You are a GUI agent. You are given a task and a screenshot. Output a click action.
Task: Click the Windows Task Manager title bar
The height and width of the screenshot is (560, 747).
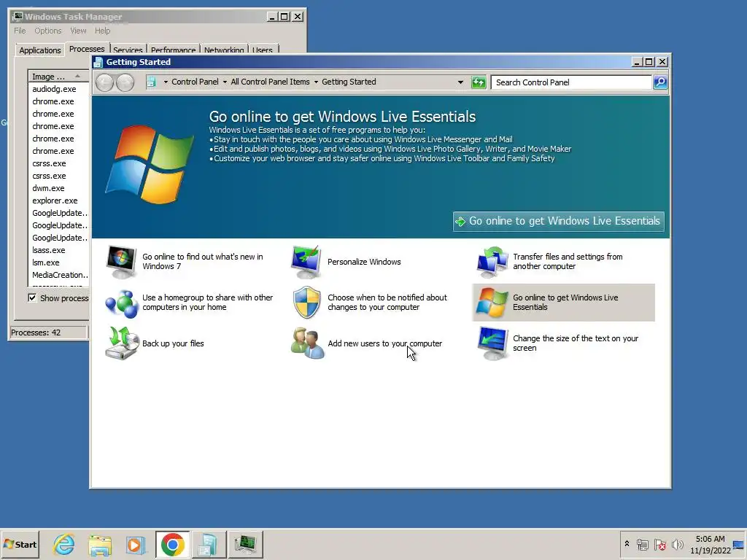138,17
